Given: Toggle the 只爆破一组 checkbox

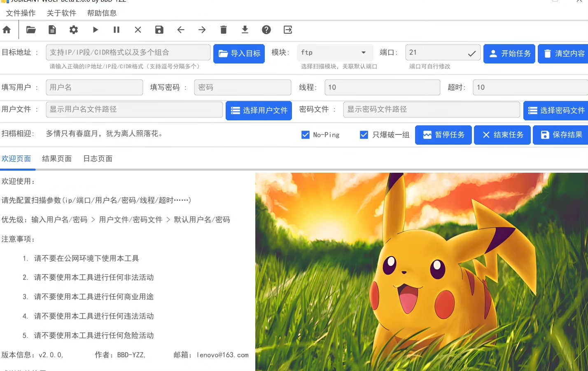Looking at the screenshot, I should coord(364,135).
